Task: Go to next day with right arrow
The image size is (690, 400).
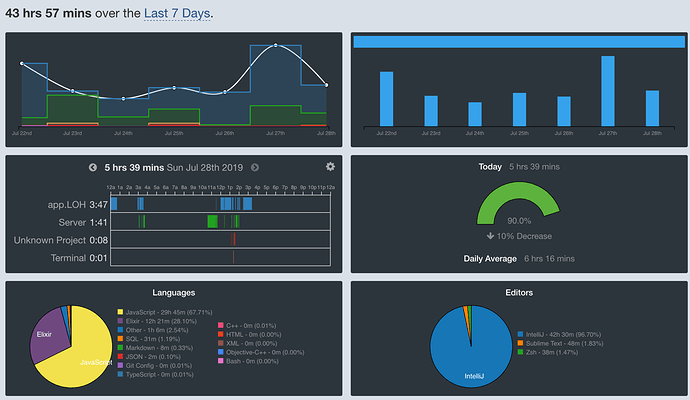Action: click(255, 168)
